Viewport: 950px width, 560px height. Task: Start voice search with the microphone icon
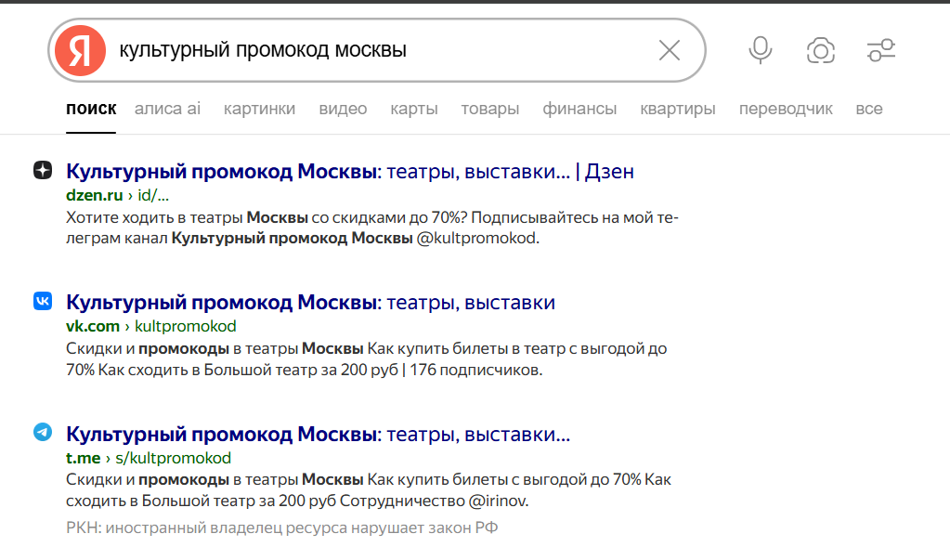click(761, 50)
